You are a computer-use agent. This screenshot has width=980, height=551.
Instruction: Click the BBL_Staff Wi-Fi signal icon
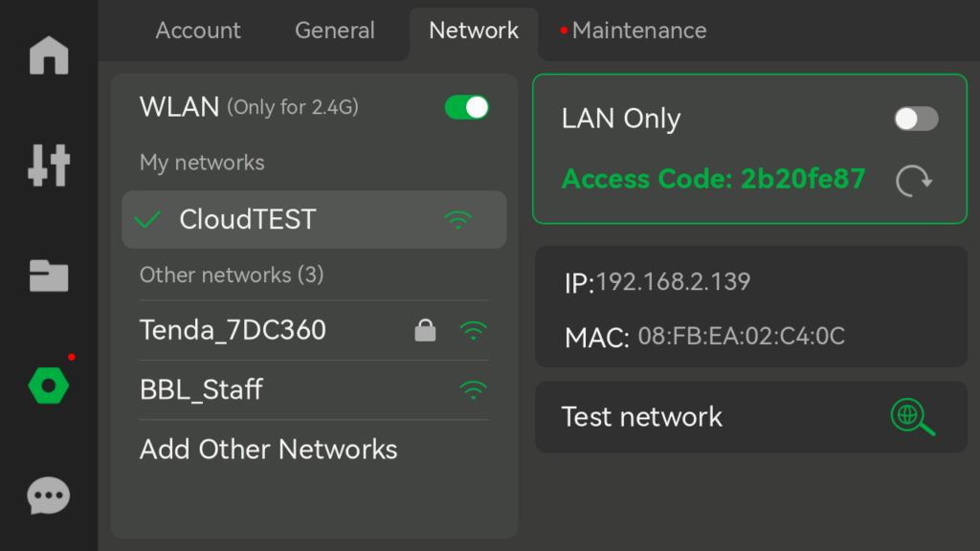(x=473, y=390)
